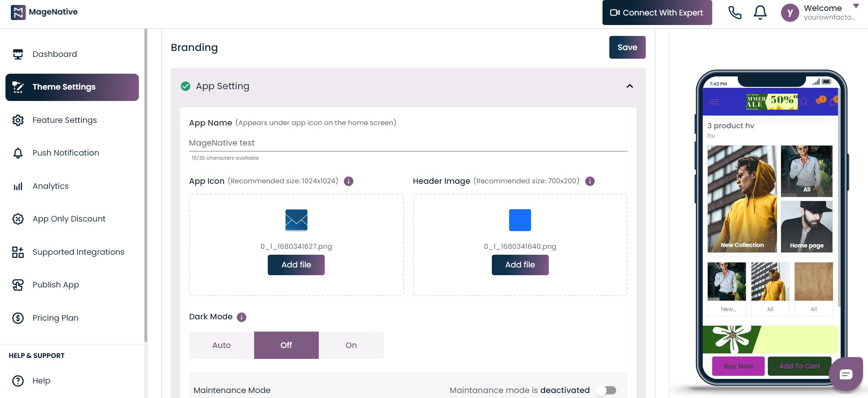Click Add file under Header Image
The width and height of the screenshot is (868, 398).
[520, 265]
